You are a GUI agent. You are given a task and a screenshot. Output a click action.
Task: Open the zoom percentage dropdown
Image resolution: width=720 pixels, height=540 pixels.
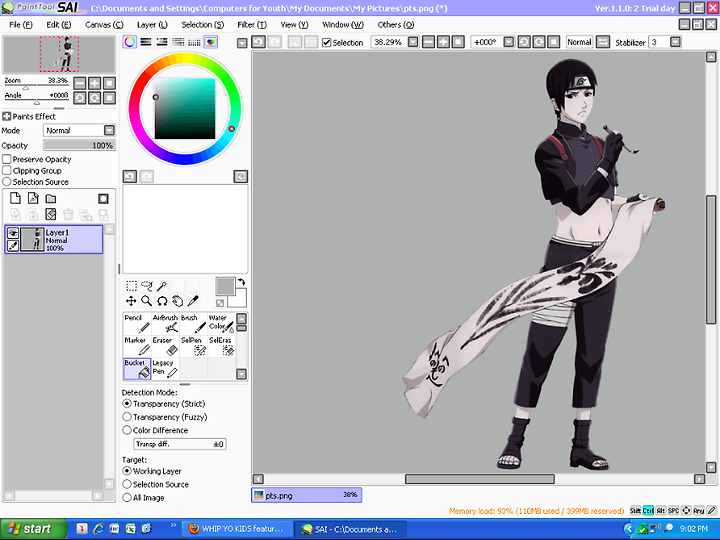pyautogui.click(x=413, y=42)
